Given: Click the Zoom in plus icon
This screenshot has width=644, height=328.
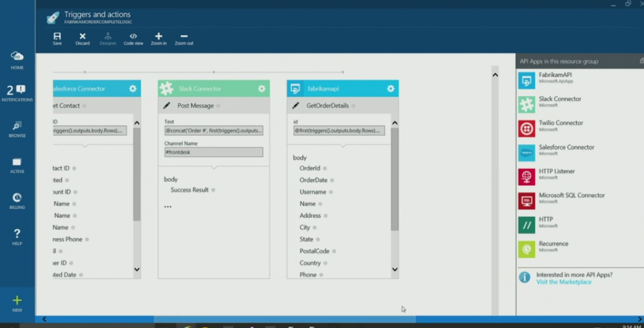Looking at the screenshot, I should (x=158, y=37).
